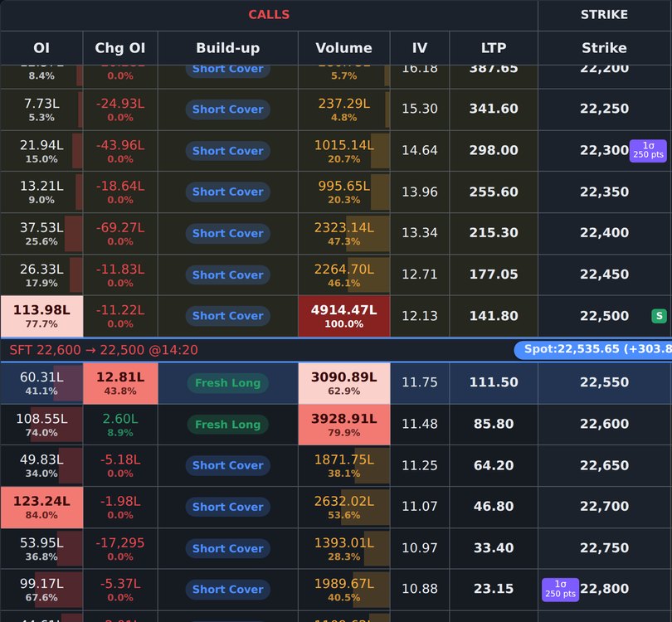Click LTP value 85.80
The width and height of the screenshot is (672, 622).
(494, 424)
